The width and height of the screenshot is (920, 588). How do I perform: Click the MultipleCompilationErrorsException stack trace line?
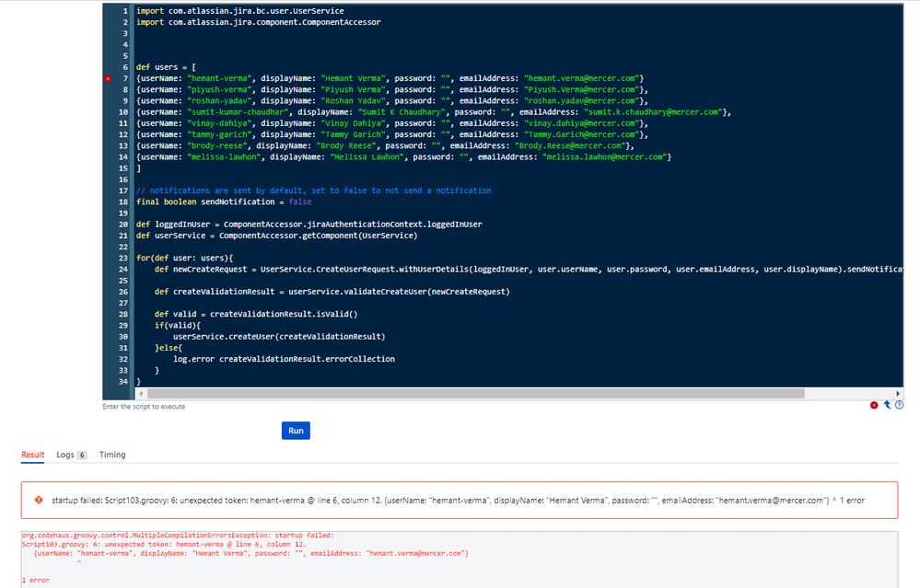pos(177,536)
